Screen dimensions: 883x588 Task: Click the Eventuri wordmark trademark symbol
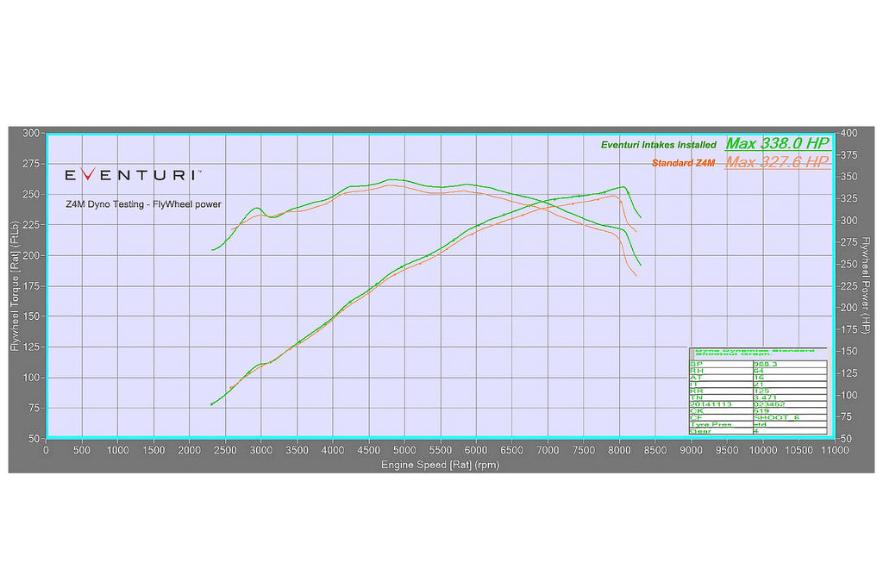(x=200, y=170)
